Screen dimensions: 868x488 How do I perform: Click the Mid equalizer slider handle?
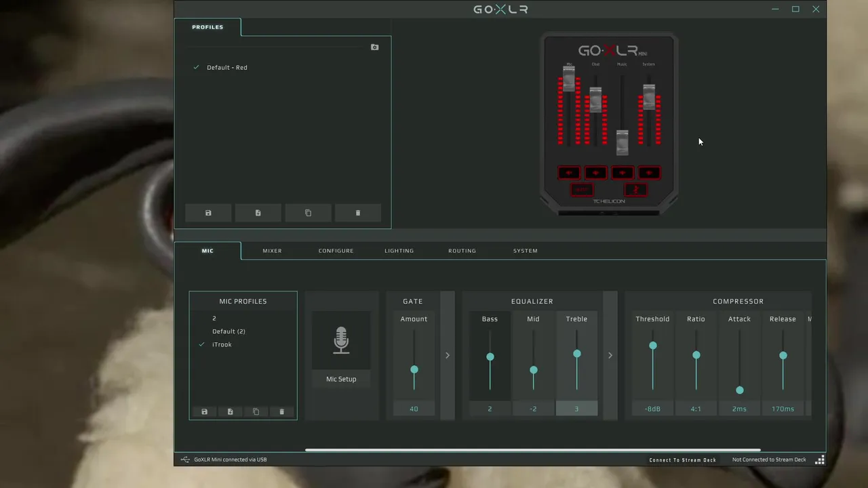534,370
